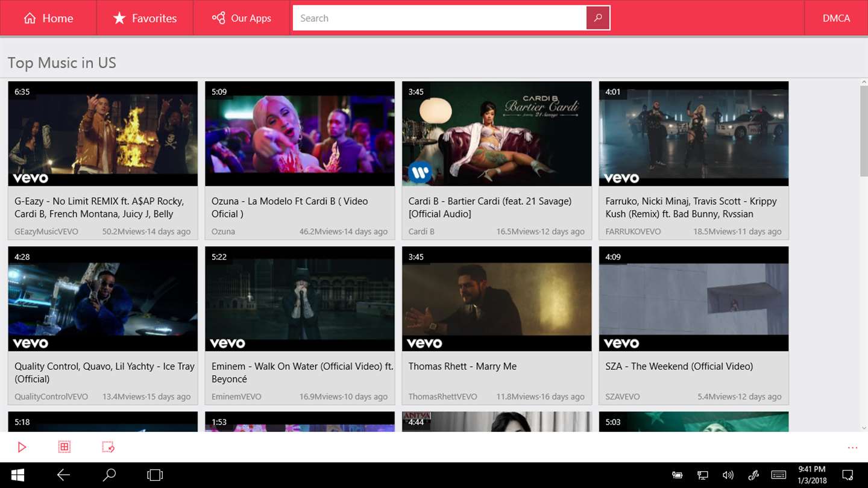
Task: Open Windows taskbar search
Action: [x=109, y=475]
